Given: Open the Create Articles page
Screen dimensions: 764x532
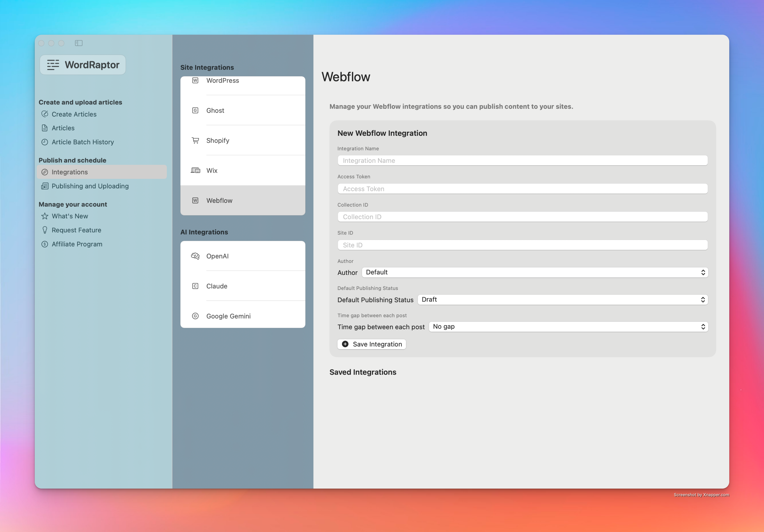Looking at the screenshot, I should [x=102, y=114].
